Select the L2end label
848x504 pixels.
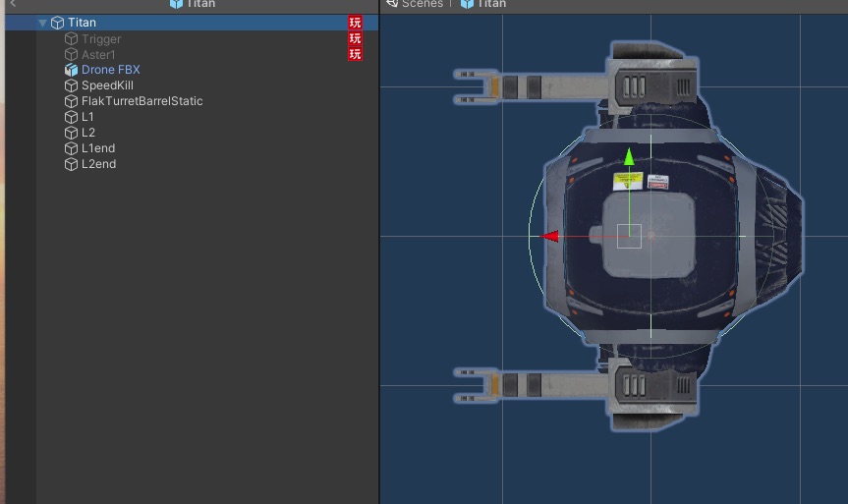pyautogui.click(x=98, y=164)
